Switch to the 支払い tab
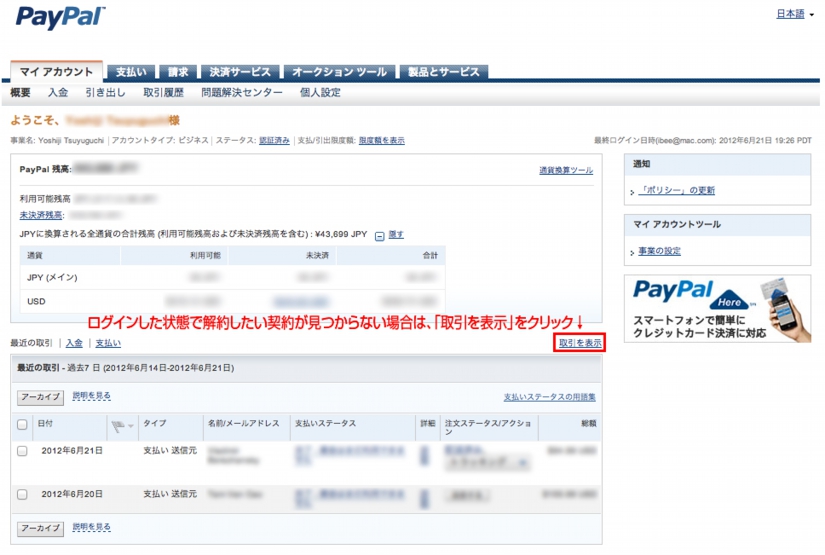Screen dimensions: 825x555 (130, 72)
